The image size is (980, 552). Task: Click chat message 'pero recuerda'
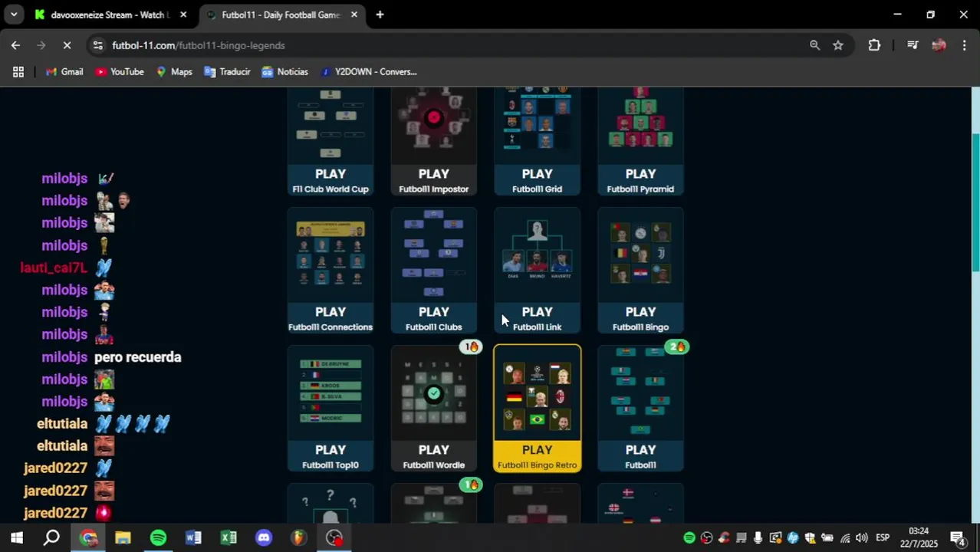point(138,356)
